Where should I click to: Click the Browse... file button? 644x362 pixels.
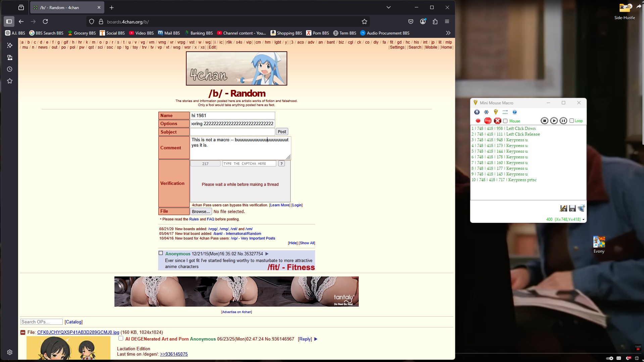point(201,212)
